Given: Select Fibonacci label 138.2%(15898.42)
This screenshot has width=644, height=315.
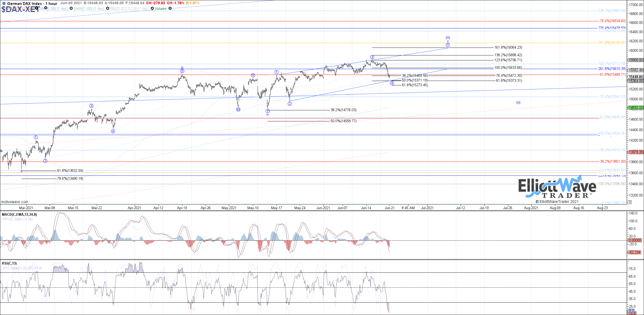Looking at the screenshot, I should 508,55.
